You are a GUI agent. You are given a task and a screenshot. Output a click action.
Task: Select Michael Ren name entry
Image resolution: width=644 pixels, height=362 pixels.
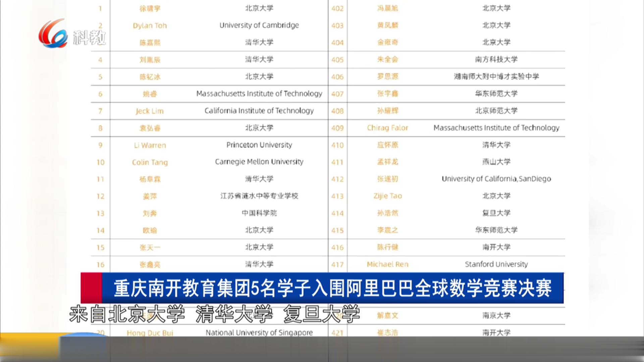(x=387, y=264)
